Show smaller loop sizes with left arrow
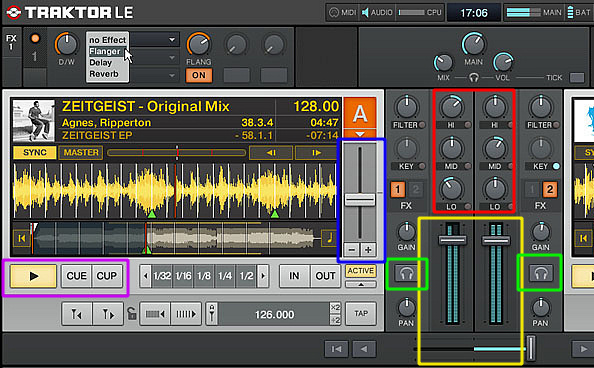The image size is (594, 368). (145, 276)
